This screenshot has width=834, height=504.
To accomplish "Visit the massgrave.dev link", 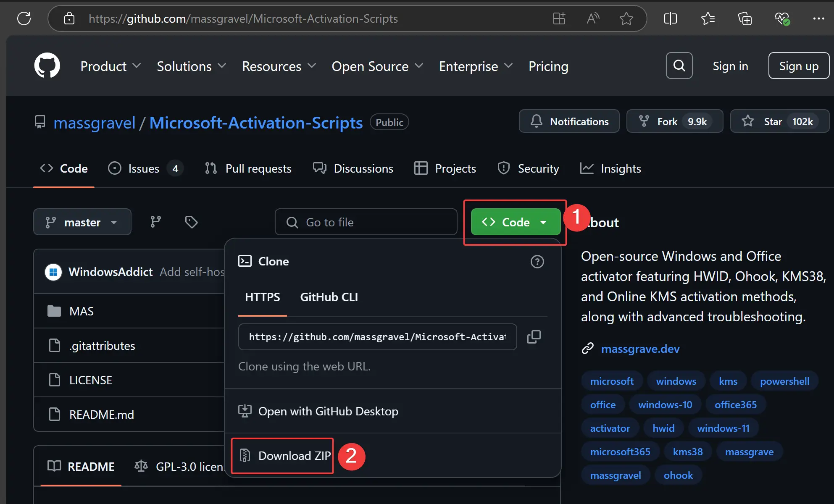I will [640, 349].
